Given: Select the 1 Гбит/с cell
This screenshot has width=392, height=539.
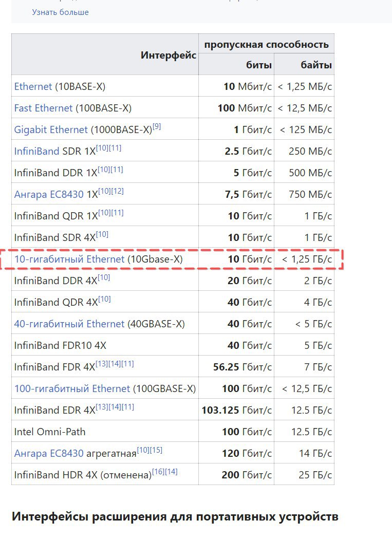Looking at the screenshot, I should click(x=236, y=129).
